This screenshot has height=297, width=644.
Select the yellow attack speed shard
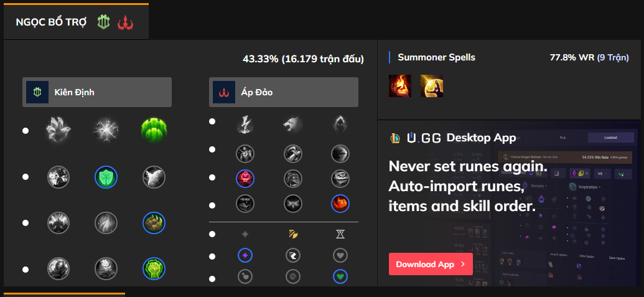coord(293,234)
